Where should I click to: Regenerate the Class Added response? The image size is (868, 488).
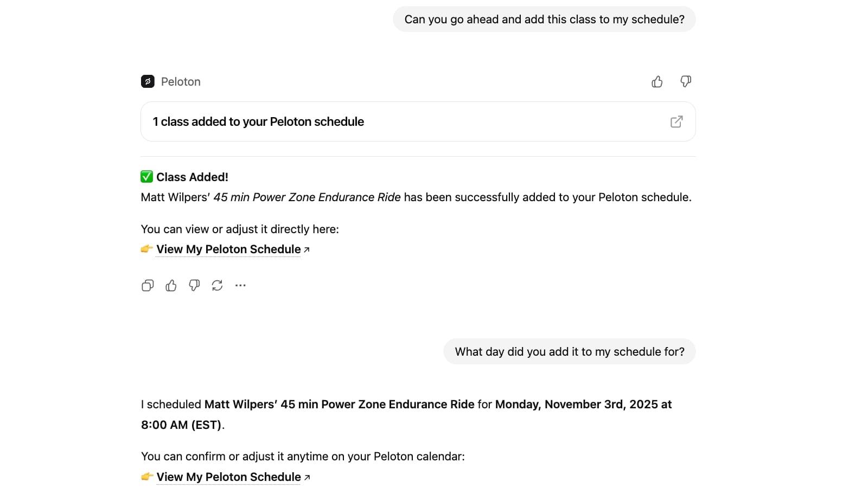(217, 285)
